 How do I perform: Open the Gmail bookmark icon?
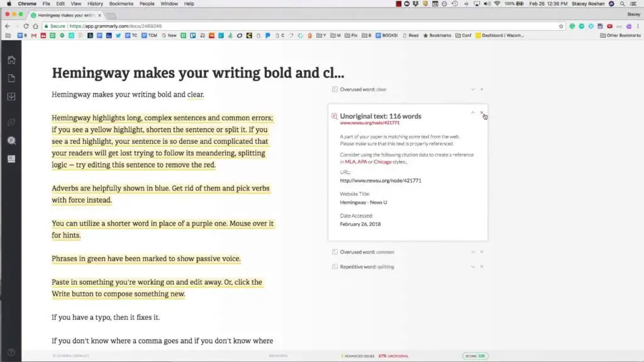34,36
